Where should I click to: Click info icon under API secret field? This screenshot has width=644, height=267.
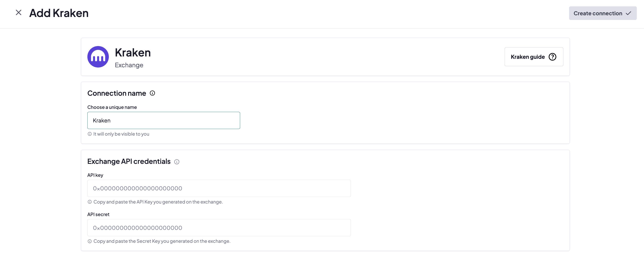[90, 241]
